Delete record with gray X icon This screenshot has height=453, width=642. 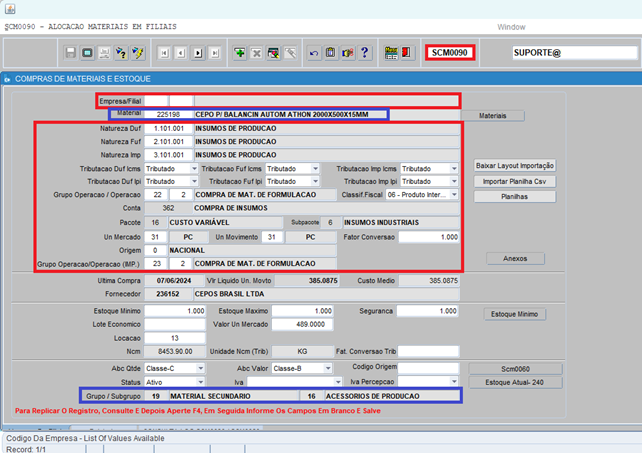(256, 53)
